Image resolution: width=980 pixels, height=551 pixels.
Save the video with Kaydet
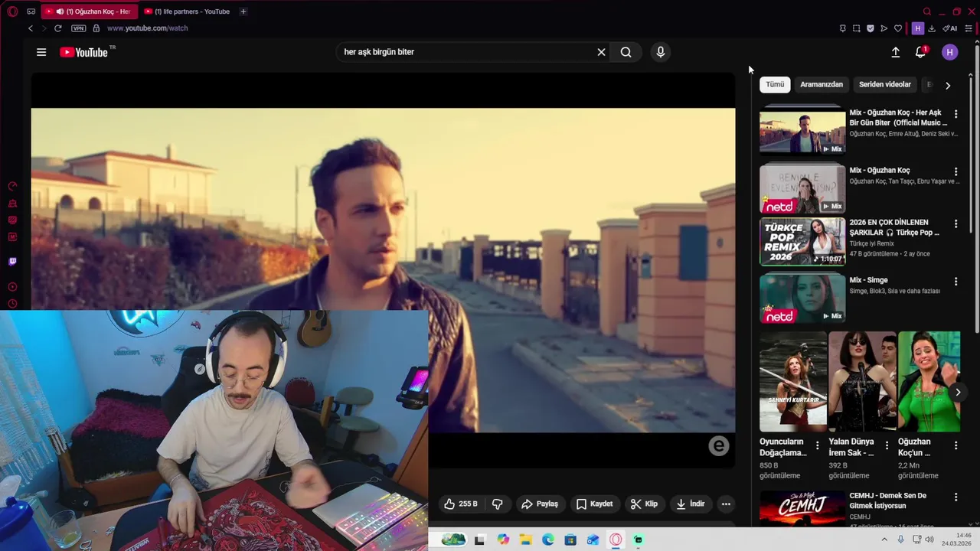point(594,504)
